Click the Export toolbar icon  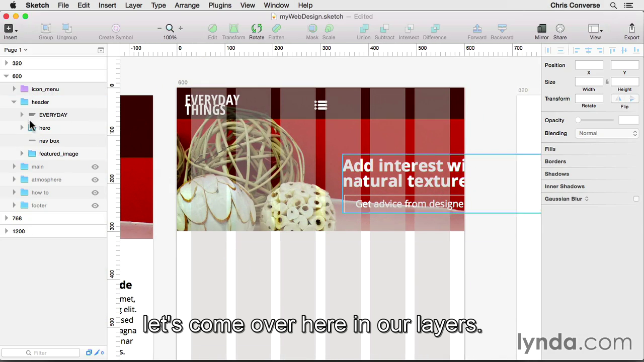pyautogui.click(x=632, y=29)
